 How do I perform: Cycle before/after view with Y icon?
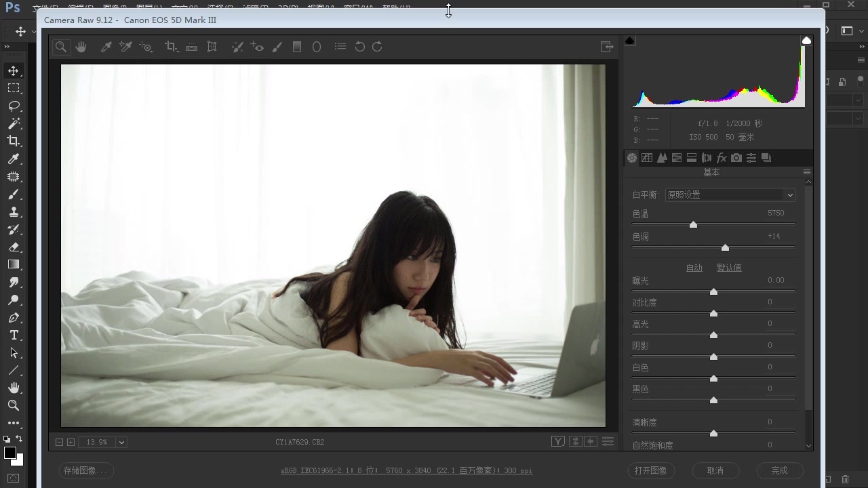(x=557, y=442)
